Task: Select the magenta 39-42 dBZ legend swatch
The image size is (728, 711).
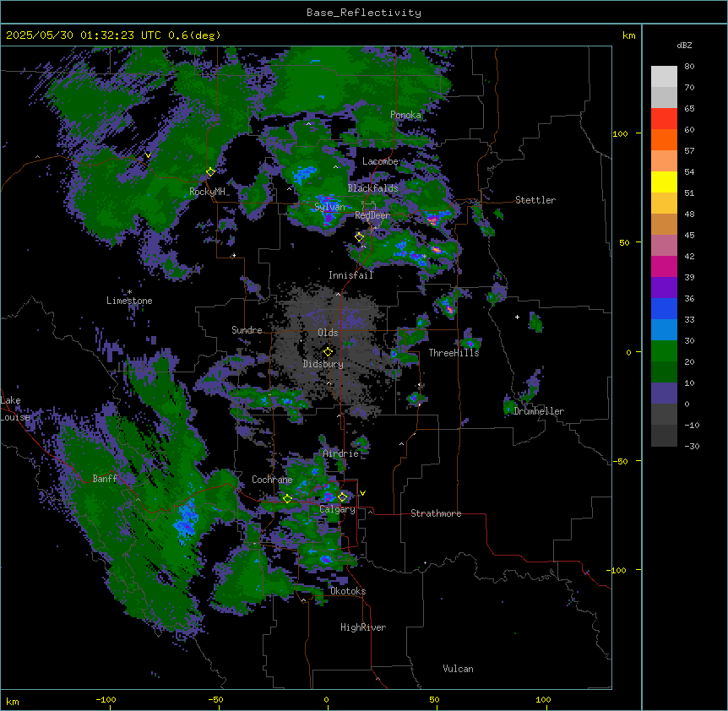Action: coord(664,266)
